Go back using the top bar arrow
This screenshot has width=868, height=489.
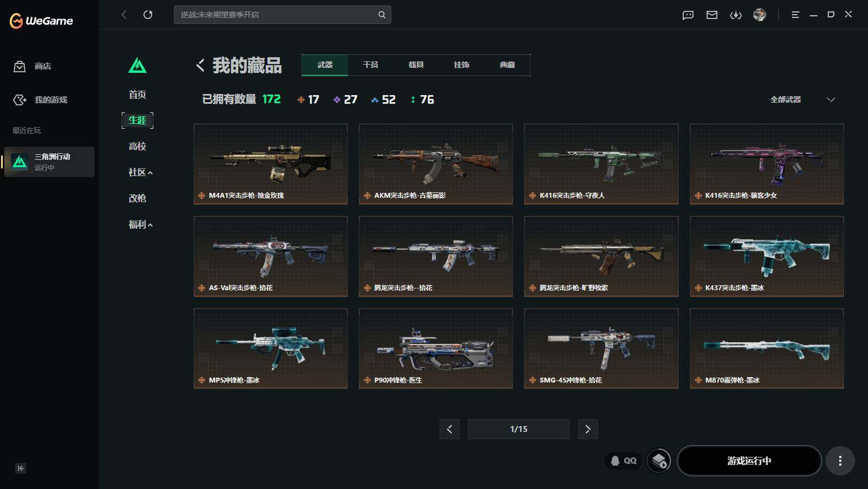point(124,15)
